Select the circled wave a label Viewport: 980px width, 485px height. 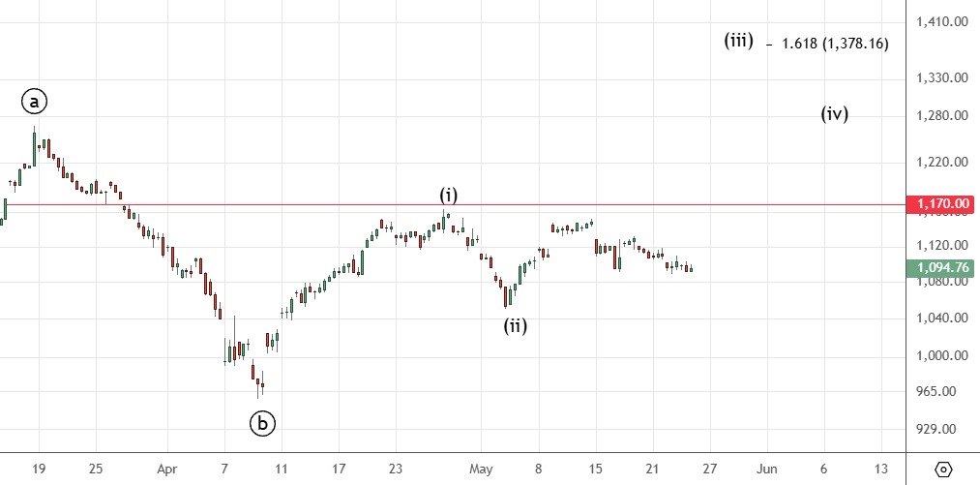click(35, 101)
